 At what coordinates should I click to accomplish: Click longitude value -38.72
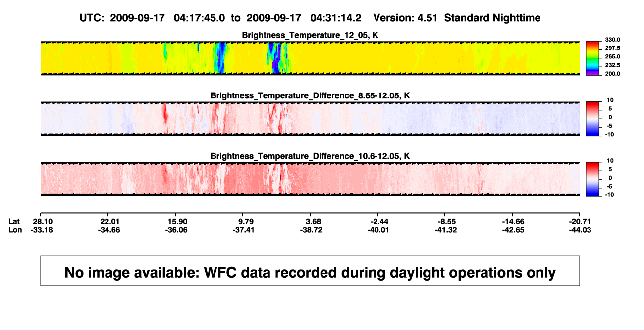(312, 230)
